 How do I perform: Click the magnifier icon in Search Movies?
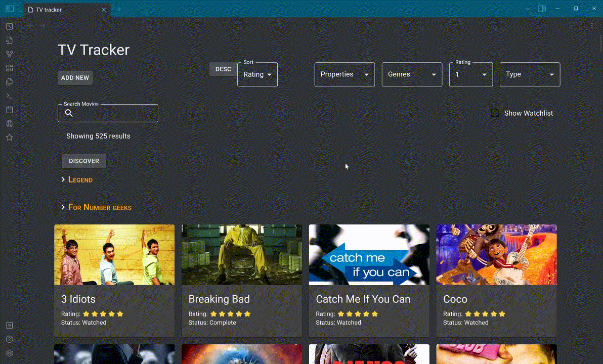pyautogui.click(x=69, y=113)
